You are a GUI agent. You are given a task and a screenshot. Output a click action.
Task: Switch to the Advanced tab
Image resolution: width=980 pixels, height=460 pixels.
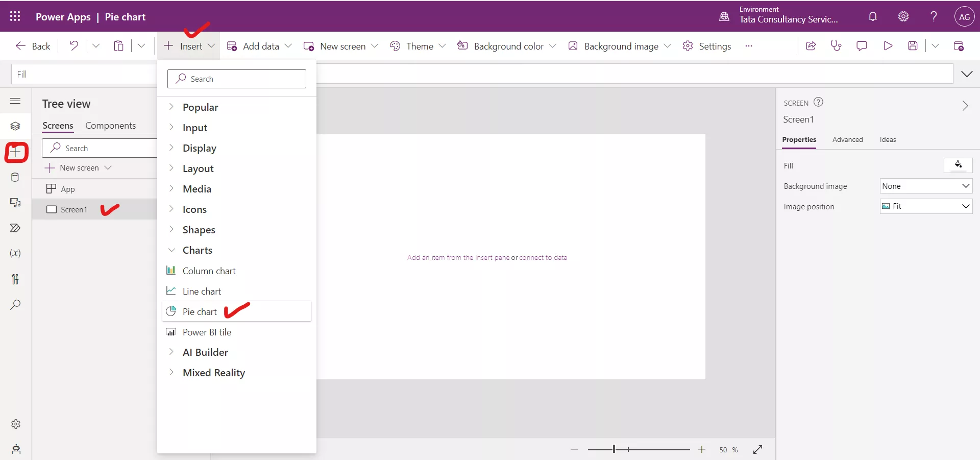[x=847, y=139]
